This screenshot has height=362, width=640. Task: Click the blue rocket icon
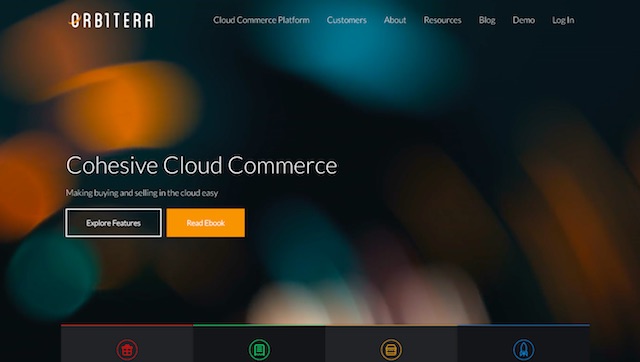click(523, 350)
